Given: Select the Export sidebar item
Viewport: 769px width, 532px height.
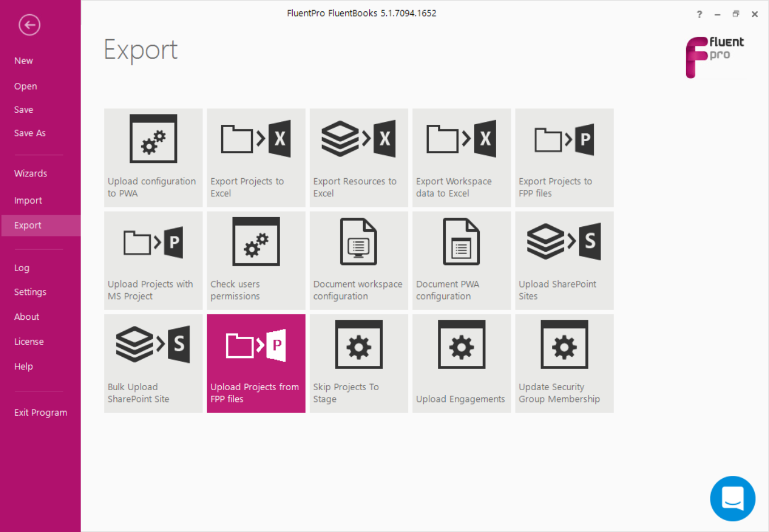Looking at the screenshot, I should [41, 225].
